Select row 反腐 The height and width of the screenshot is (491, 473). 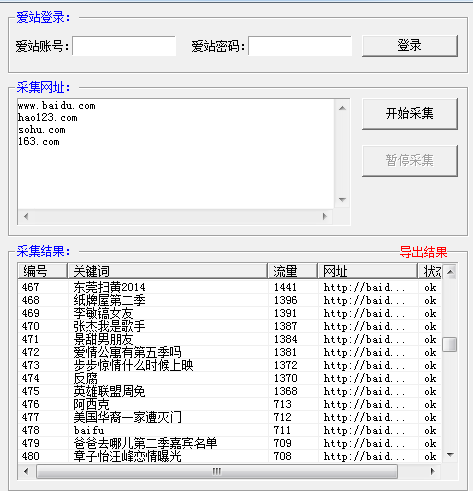tap(230, 378)
